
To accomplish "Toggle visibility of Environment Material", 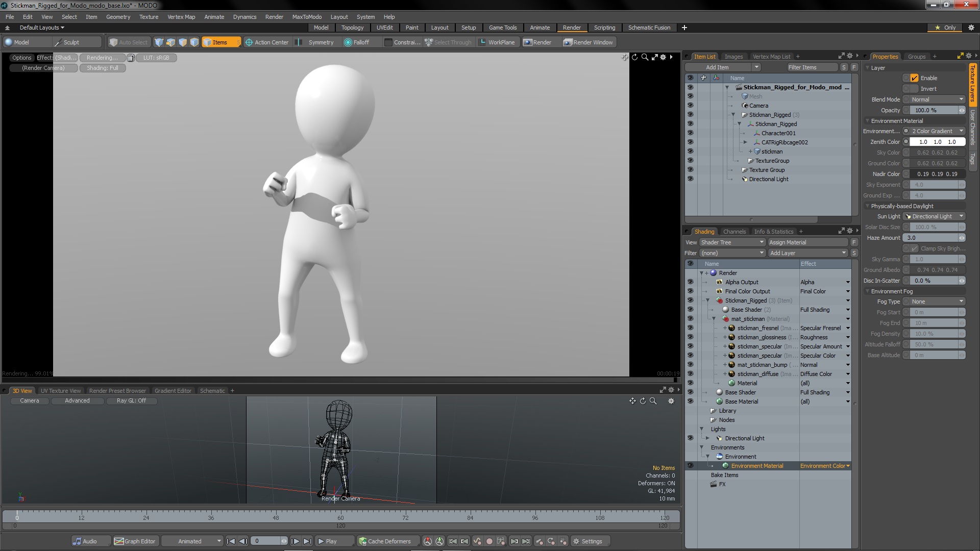I will pos(689,466).
